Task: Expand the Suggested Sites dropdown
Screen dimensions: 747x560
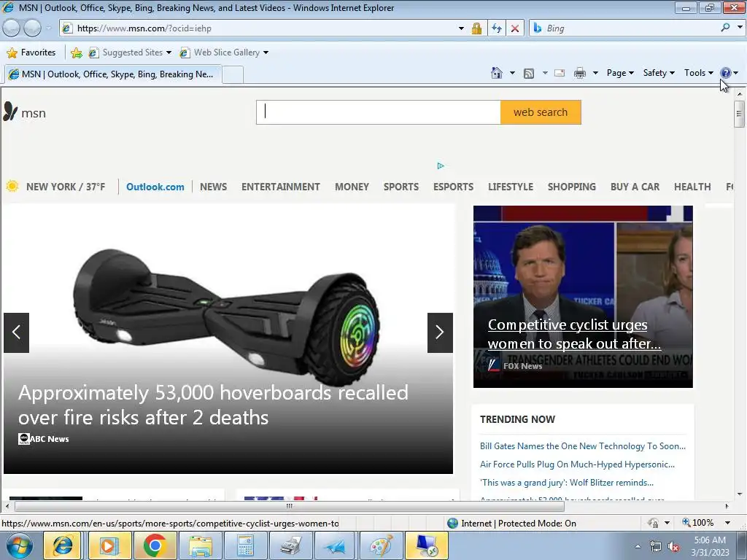Action: (x=169, y=52)
